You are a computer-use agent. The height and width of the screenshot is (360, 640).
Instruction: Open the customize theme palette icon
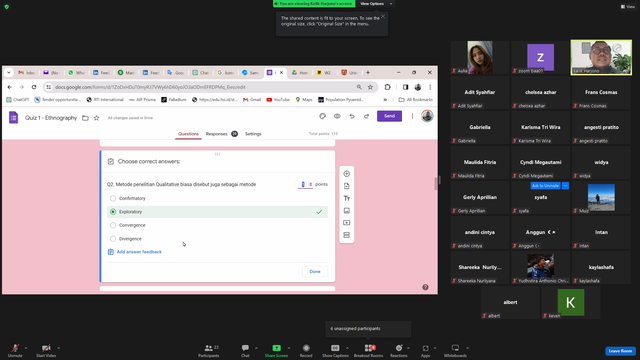pos(322,116)
